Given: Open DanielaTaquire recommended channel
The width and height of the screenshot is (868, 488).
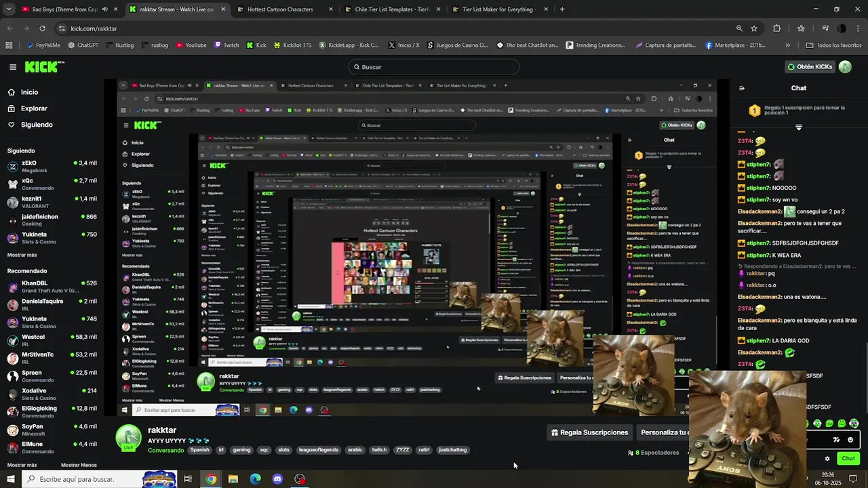Looking at the screenshot, I should point(52,304).
